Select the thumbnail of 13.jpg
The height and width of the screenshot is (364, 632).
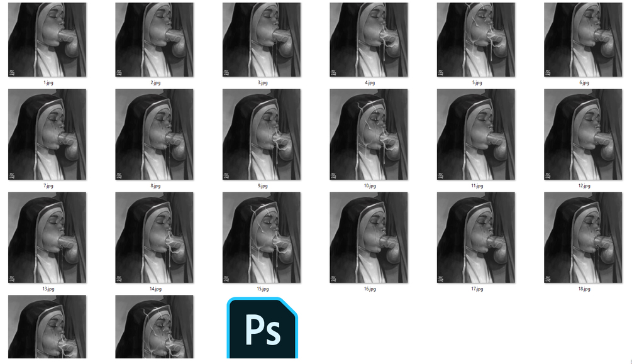[x=47, y=238]
